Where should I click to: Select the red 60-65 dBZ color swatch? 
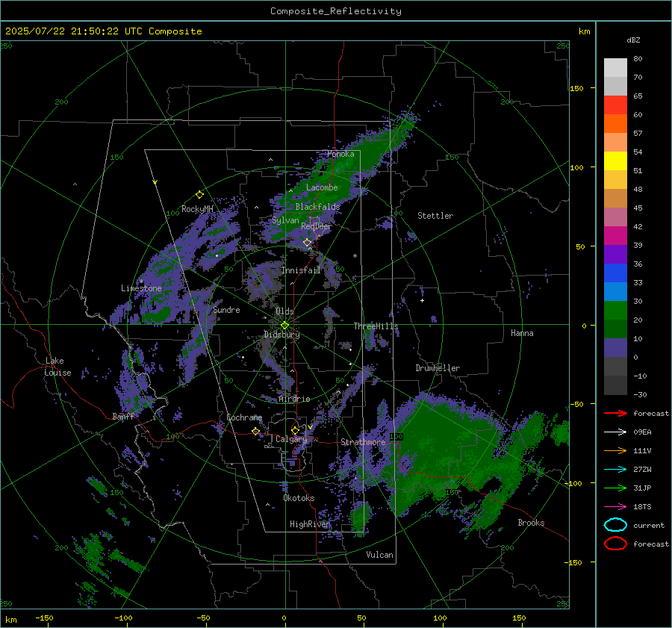point(615,105)
